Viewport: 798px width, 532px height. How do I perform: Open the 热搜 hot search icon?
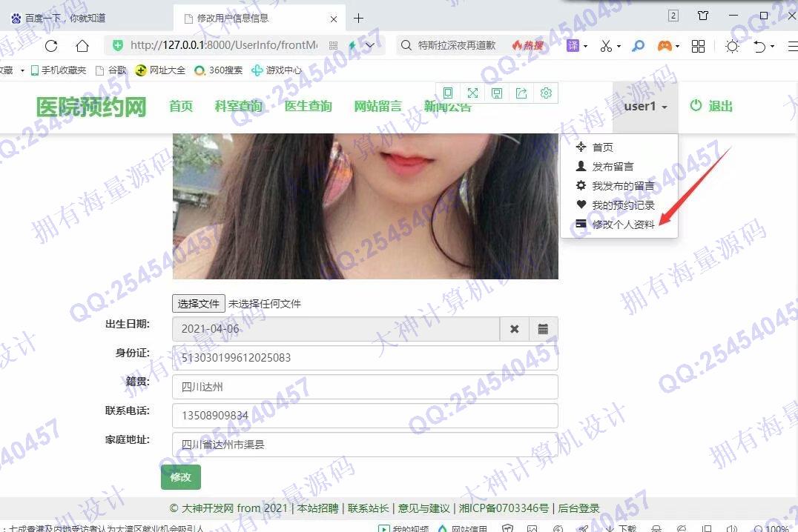(528, 45)
